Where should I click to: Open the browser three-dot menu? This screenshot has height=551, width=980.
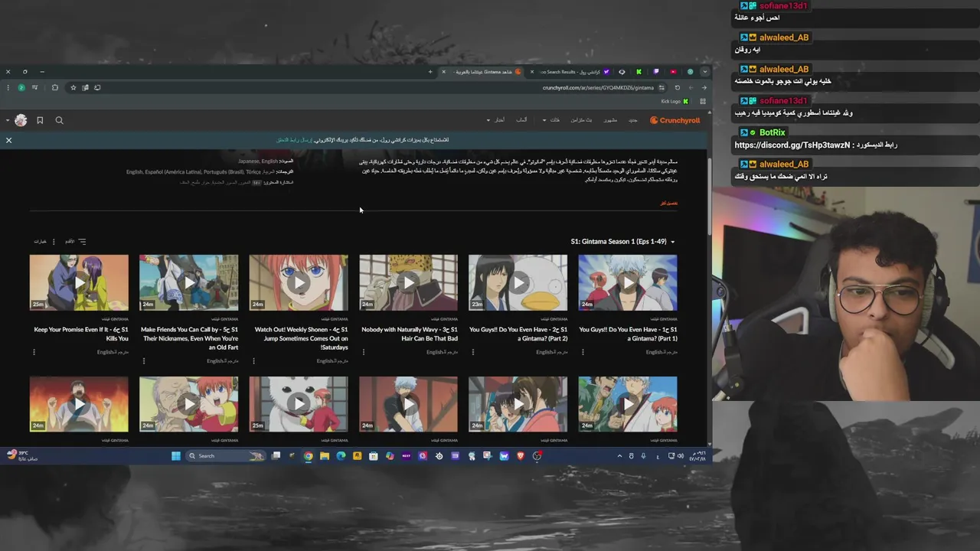click(x=8, y=87)
